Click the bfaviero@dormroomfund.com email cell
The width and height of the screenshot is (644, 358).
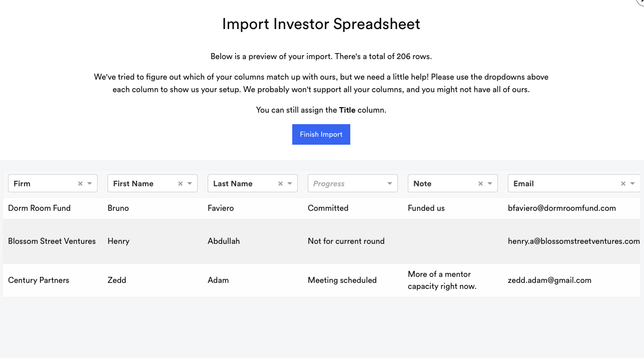pyautogui.click(x=561, y=208)
